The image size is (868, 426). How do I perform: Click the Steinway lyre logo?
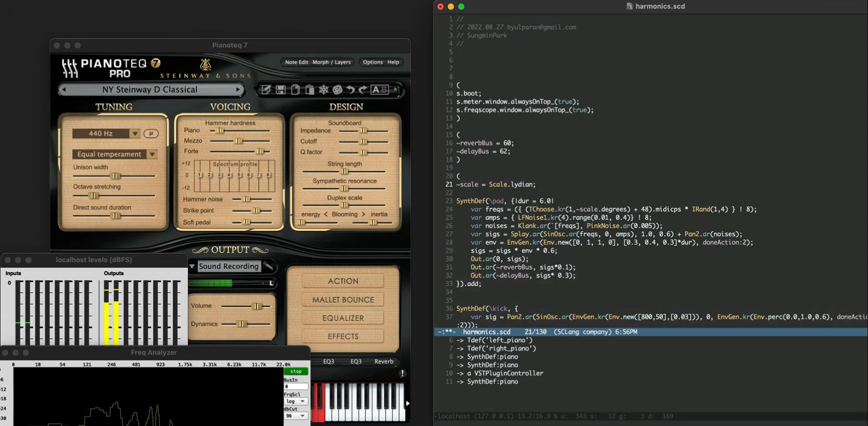coord(205,64)
